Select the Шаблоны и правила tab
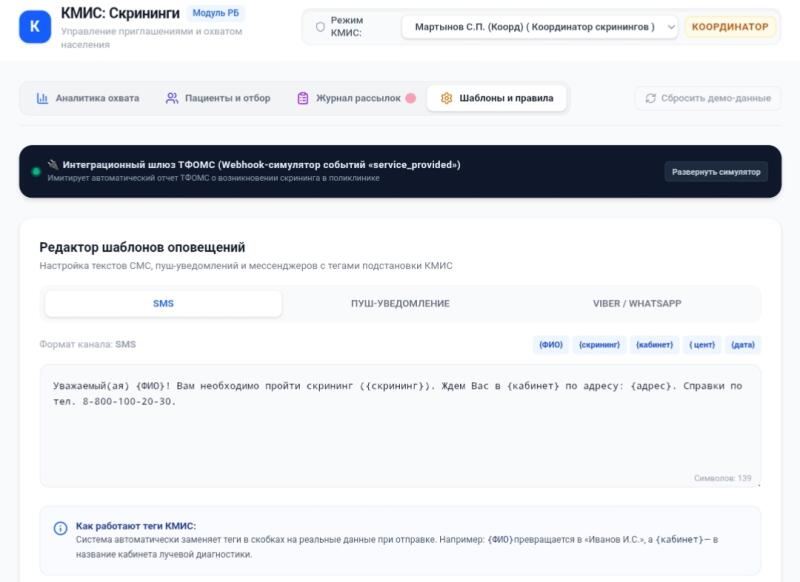This screenshot has width=800, height=582. tap(496, 98)
